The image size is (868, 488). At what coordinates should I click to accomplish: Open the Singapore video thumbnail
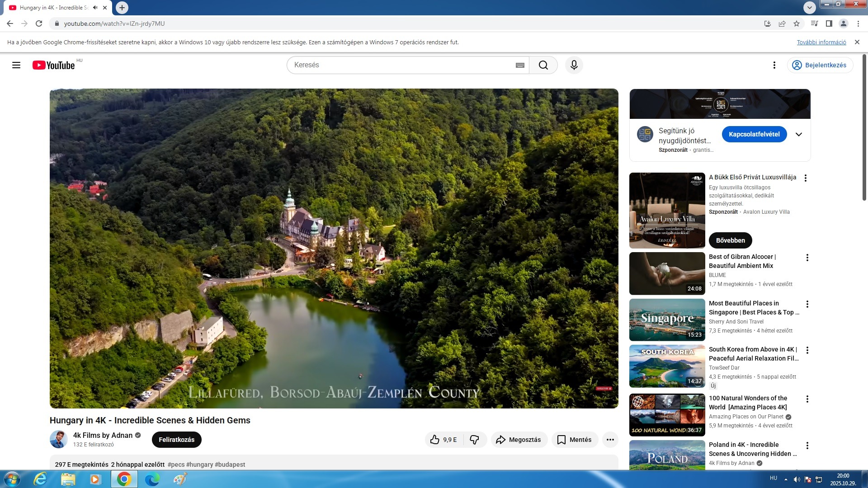[x=667, y=320]
